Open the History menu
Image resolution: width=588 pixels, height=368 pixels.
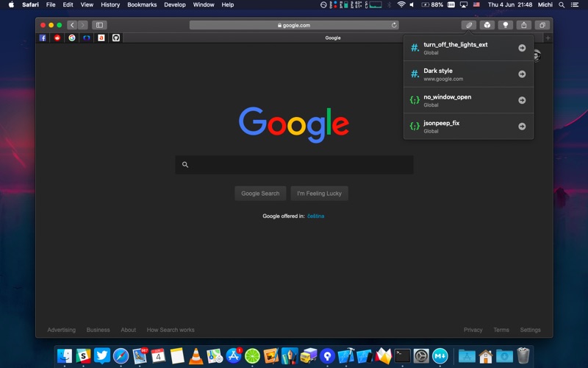pyautogui.click(x=110, y=4)
